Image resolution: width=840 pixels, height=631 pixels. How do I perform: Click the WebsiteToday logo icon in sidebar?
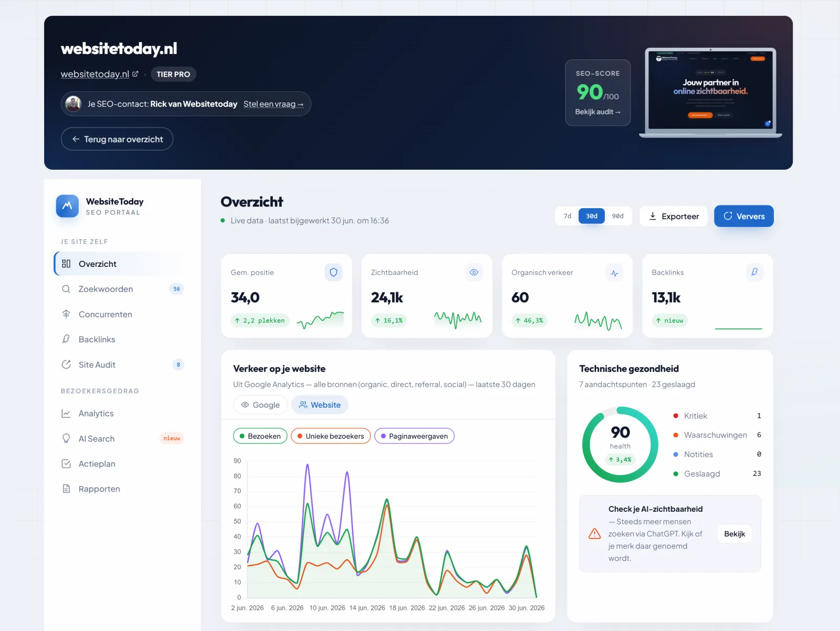point(67,206)
